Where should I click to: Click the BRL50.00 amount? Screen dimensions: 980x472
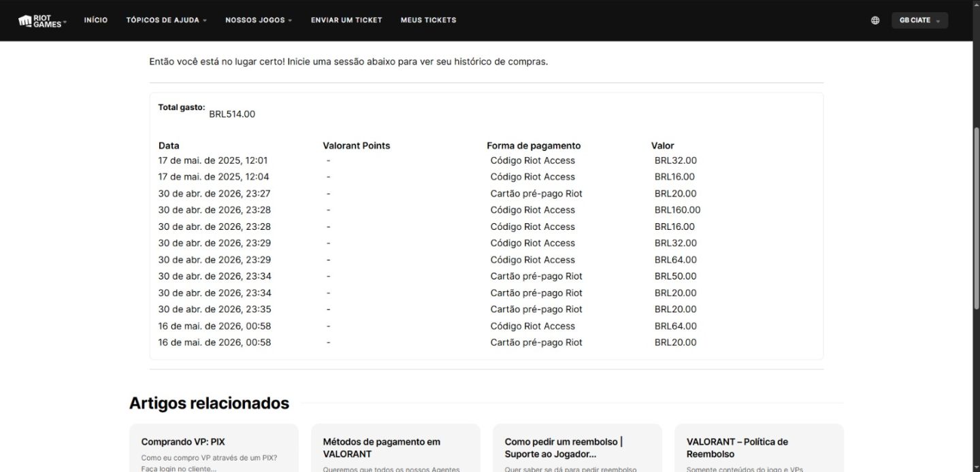tap(676, 276)
